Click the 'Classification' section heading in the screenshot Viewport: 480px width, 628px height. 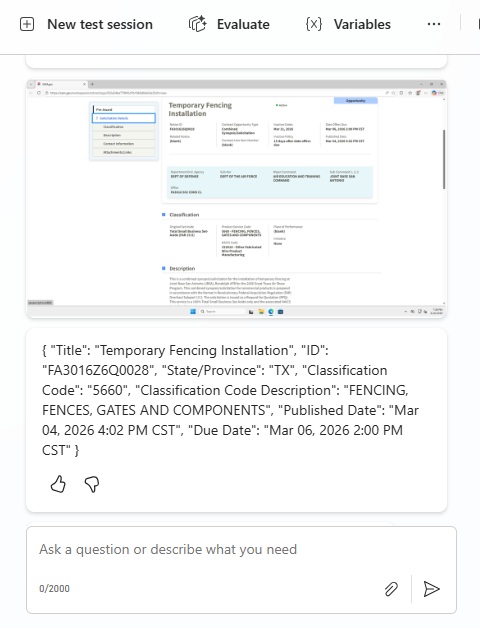pyautogui.click(x=184, y=215)
